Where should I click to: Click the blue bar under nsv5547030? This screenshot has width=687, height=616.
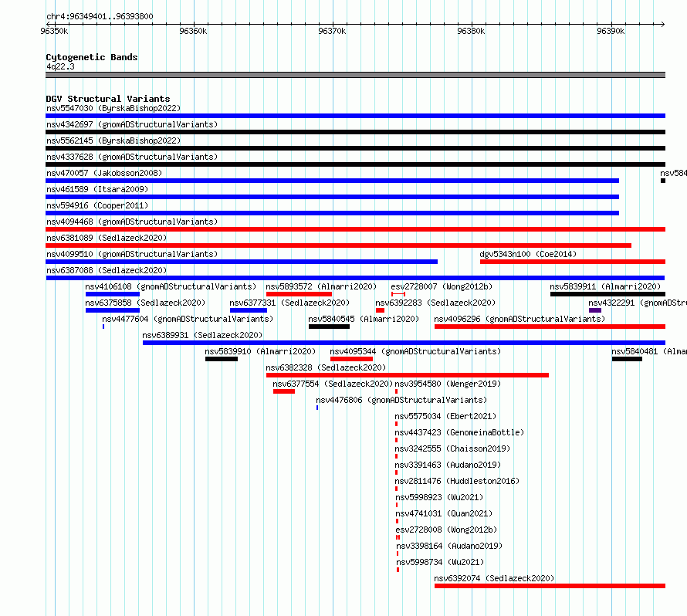coord(355,116)
